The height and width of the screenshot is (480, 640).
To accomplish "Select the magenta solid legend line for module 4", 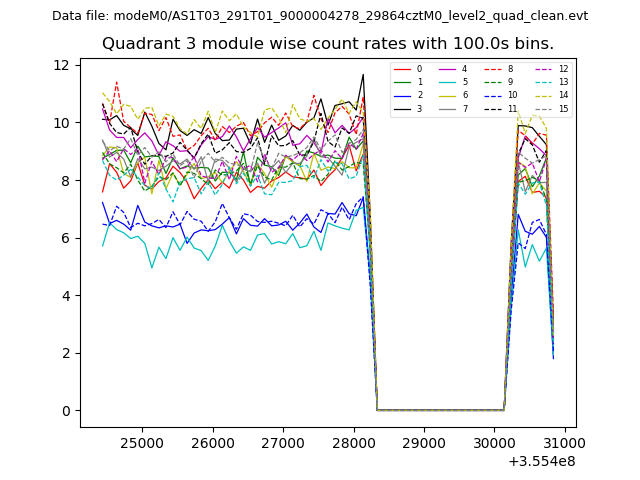I will pos(448,69).
